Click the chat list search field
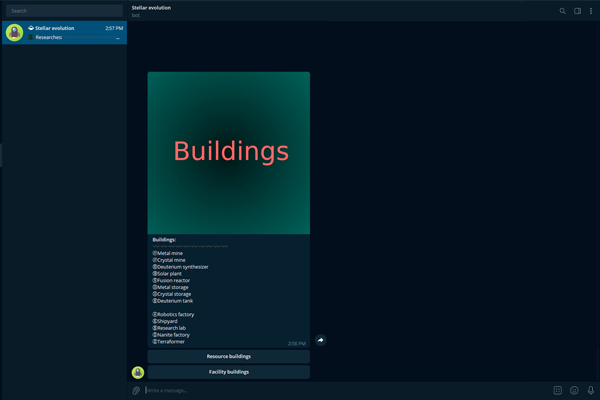This screenshot has height=400, width=600. click(65, 11)
